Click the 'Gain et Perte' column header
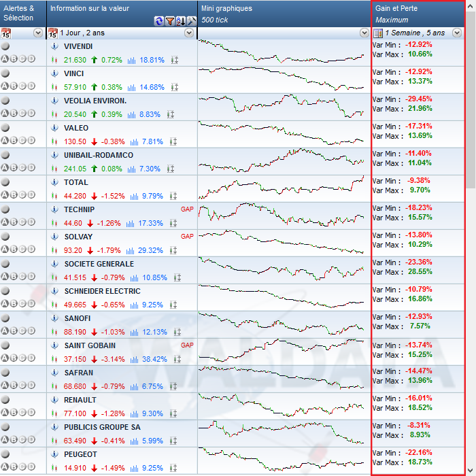This screenshot has width=476, height=476. click(418, 14)
